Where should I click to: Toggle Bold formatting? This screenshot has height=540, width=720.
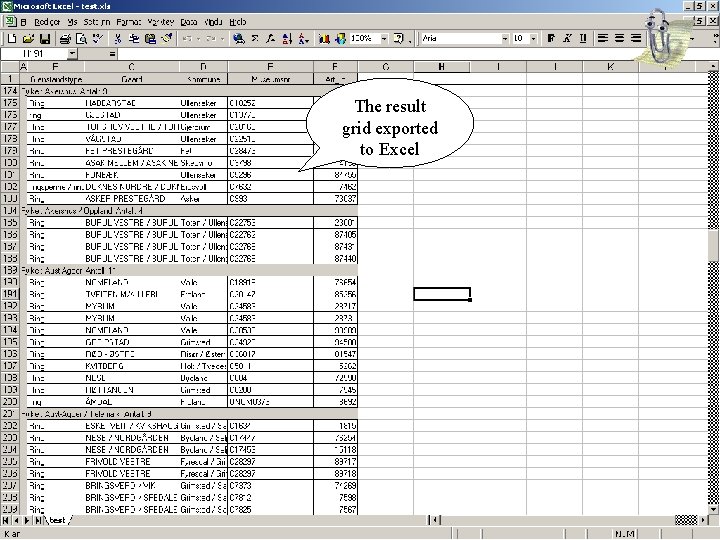click(x=551, y=39)
